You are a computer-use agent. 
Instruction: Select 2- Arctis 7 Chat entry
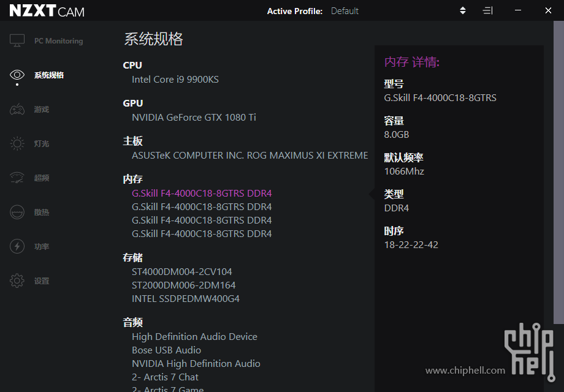[165, 377]
